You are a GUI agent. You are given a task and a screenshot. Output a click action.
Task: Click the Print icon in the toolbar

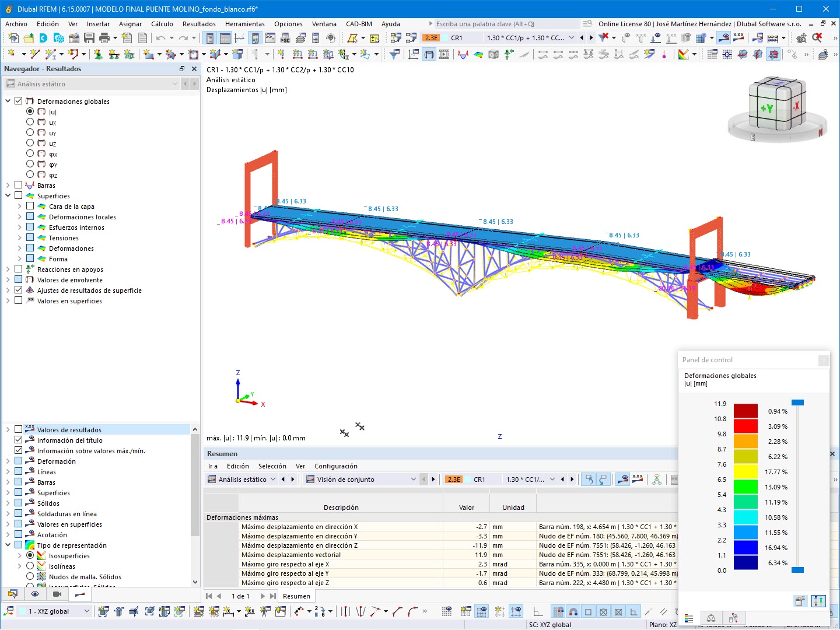click(104, 38)
